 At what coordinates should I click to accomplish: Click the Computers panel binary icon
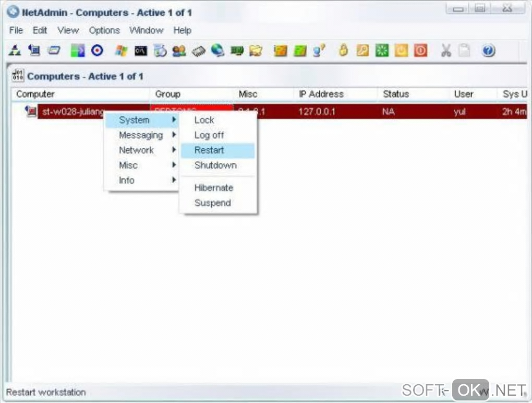[x=18, y=75]
